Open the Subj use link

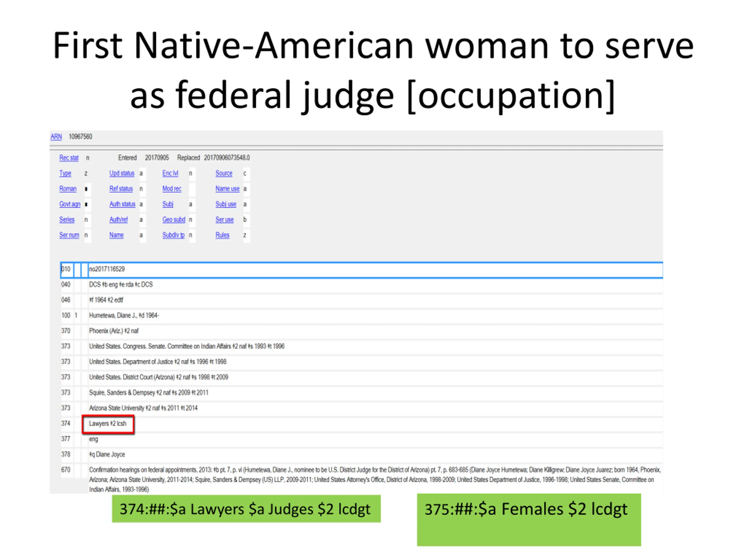point(226,204)
